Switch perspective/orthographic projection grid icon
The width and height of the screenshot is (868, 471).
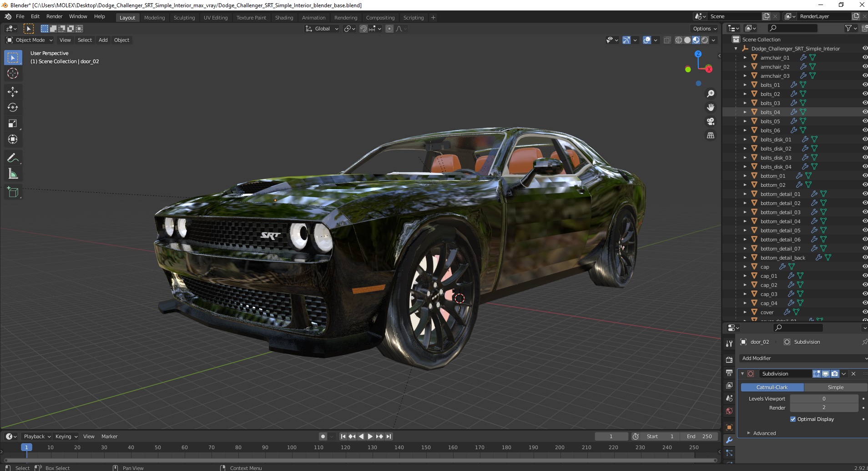[711, 135]
